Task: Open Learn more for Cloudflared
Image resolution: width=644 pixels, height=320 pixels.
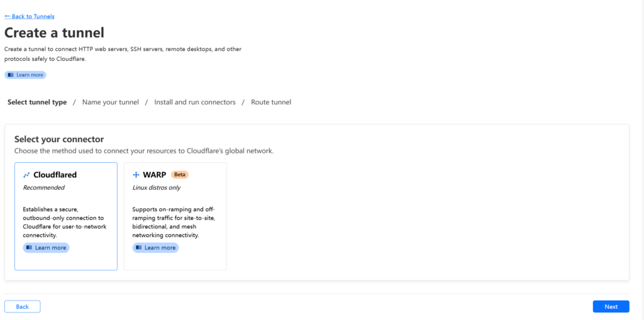Action: coord(50,248)
